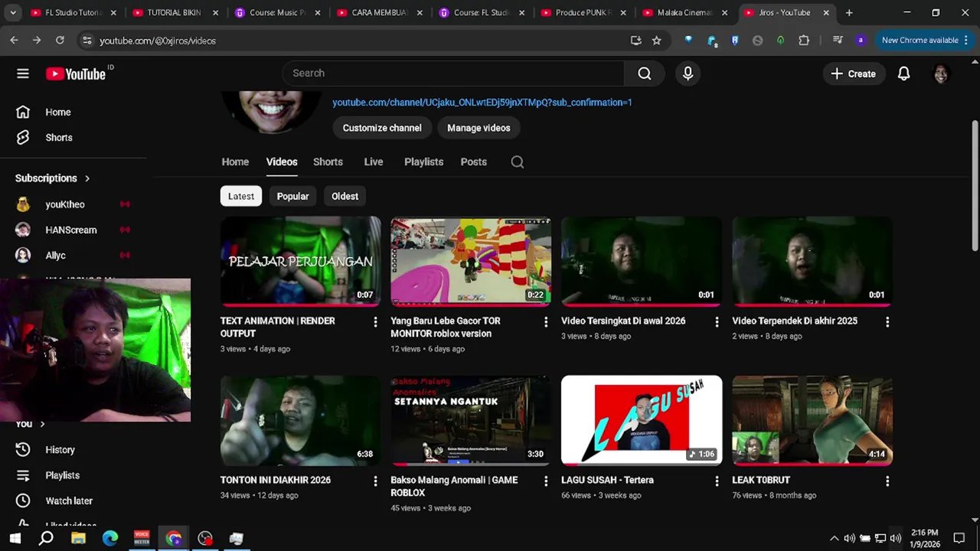
Task: Start voice search with microphone icon
Action: (x=688, y=73)
